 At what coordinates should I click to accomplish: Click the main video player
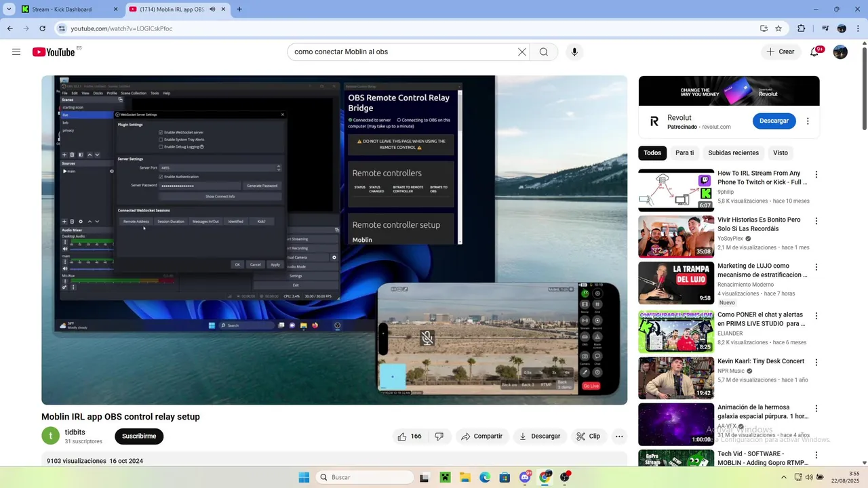(x=334, y=240)
